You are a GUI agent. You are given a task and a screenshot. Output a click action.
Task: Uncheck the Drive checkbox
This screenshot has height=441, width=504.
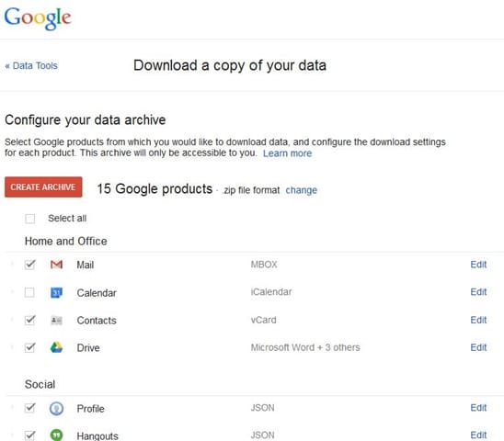[x=30, y=347]
